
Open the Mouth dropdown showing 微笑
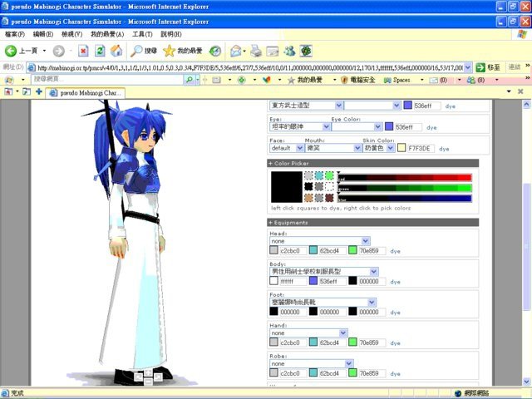point(332,148)
